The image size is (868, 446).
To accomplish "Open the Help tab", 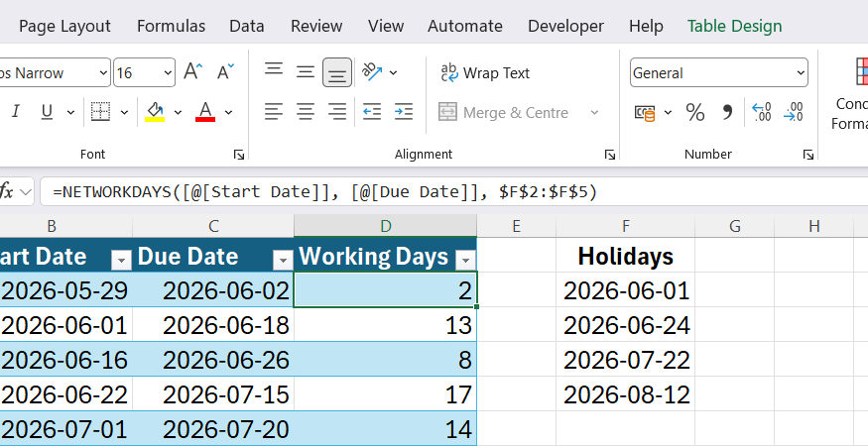I will pyautogui.click(x=646, y=26).
